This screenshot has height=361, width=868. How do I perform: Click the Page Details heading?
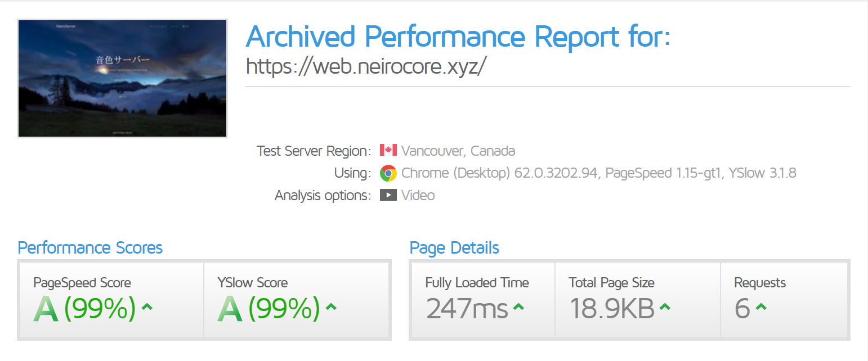coord(454,248)
